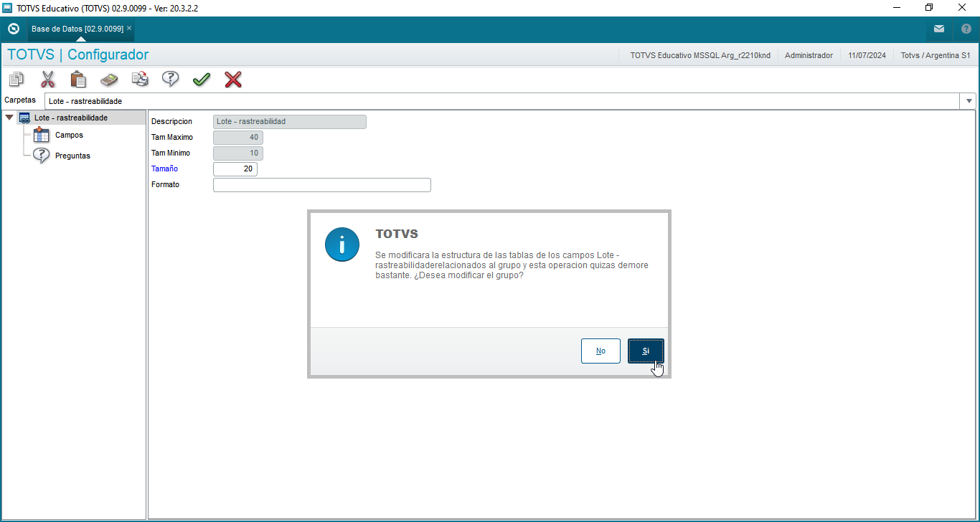Click the Si button in the dialog
The height and width of the screenshot is (522, 980).
(646, 351)
